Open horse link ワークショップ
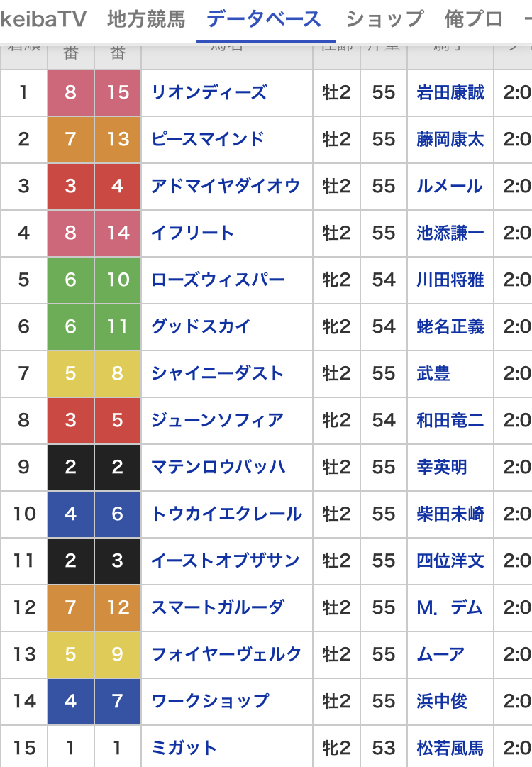 [210, 701]
